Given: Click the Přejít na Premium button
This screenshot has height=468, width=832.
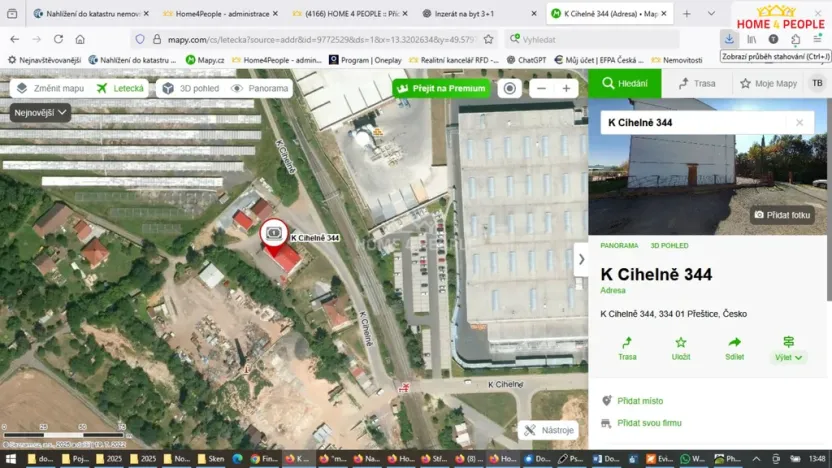Looking at the screenshot, I should pyautogui.click(x=442, y=88).
